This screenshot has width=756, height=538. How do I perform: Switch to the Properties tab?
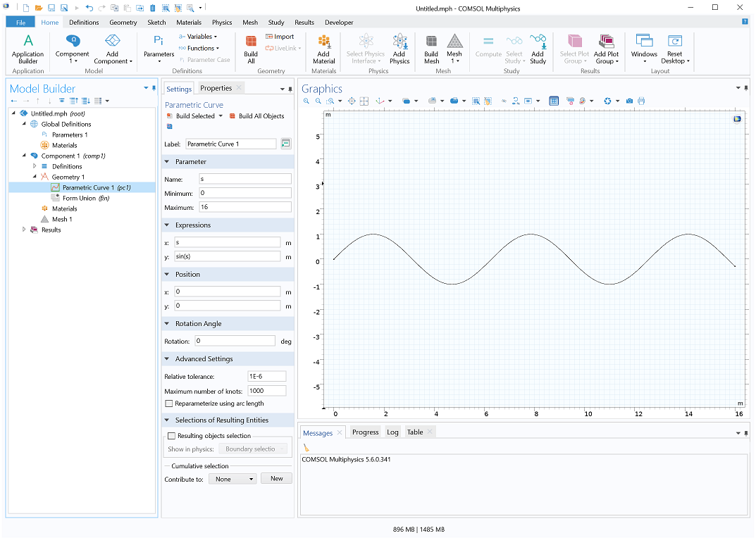216,88
